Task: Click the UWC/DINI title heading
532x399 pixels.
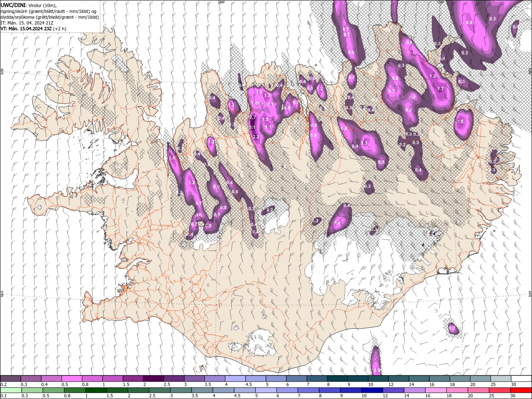Action: coord(12,5)
